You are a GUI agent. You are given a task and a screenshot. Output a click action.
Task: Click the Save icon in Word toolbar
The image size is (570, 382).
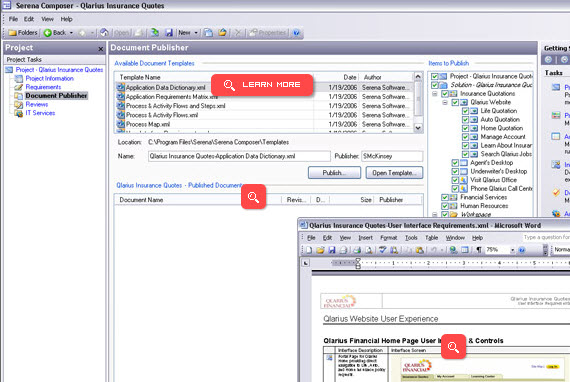click(332, 250)
